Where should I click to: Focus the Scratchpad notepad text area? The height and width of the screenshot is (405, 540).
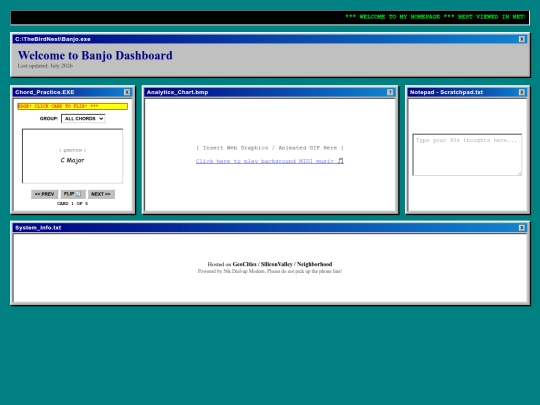[x=467, y=155]
